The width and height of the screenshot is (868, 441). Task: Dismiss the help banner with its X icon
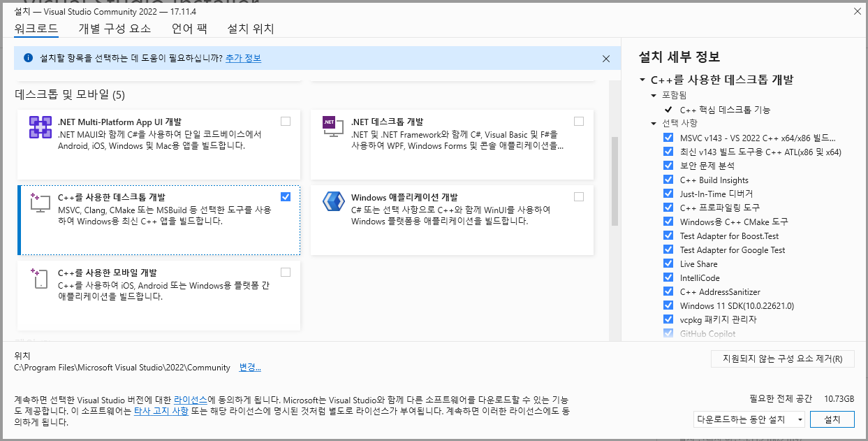606,59
